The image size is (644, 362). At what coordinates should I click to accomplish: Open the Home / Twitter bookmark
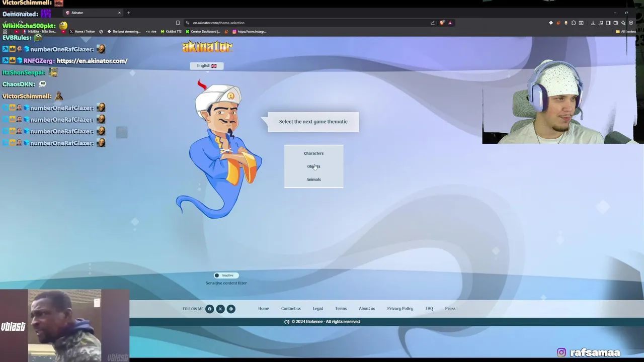pyautogui.click(x=82, y=32)
